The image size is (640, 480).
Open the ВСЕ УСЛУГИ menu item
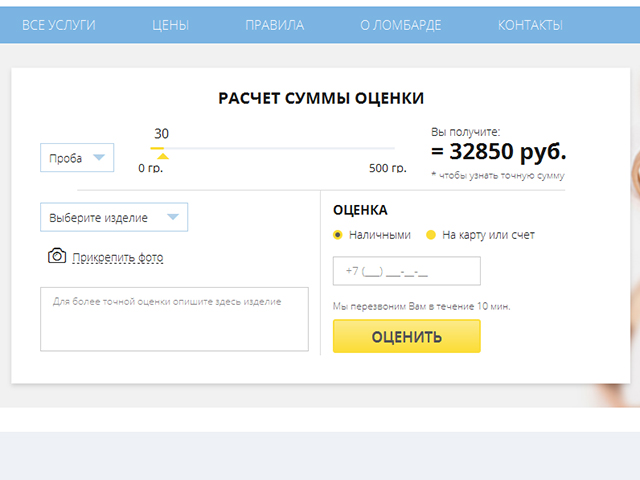[x=59, y=25]
